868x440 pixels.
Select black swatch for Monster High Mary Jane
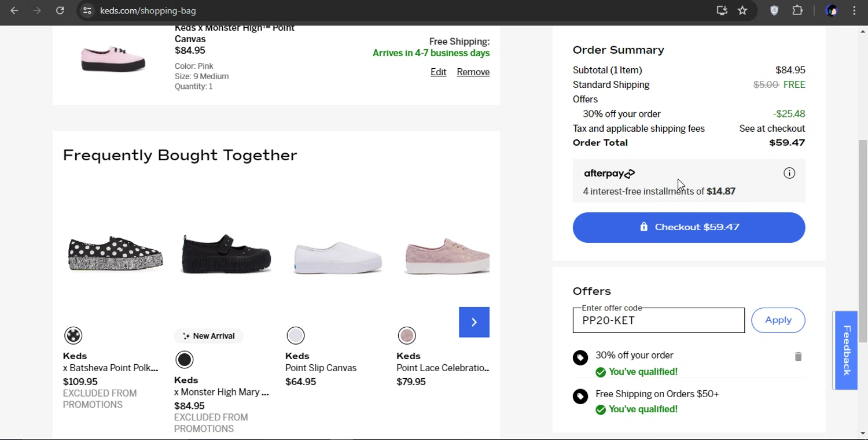coord(184,360)
